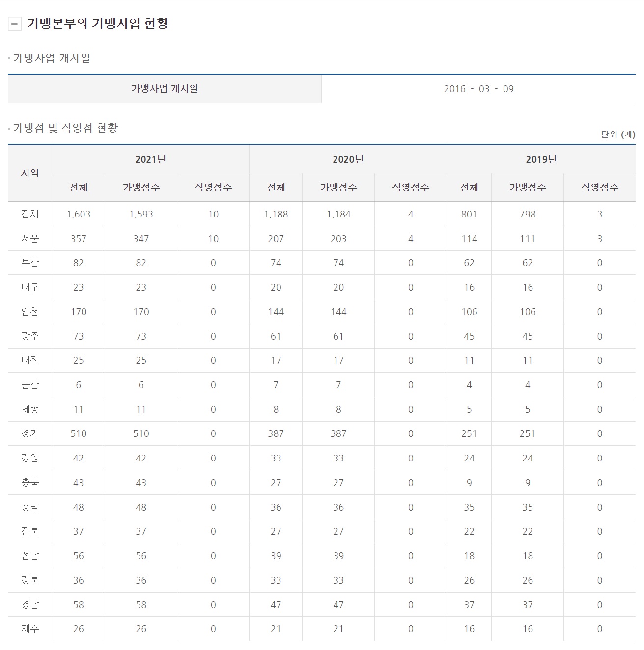The image size is (644, 650).
Task: Click the 강원 row label
Action: (x=30, y=458)
